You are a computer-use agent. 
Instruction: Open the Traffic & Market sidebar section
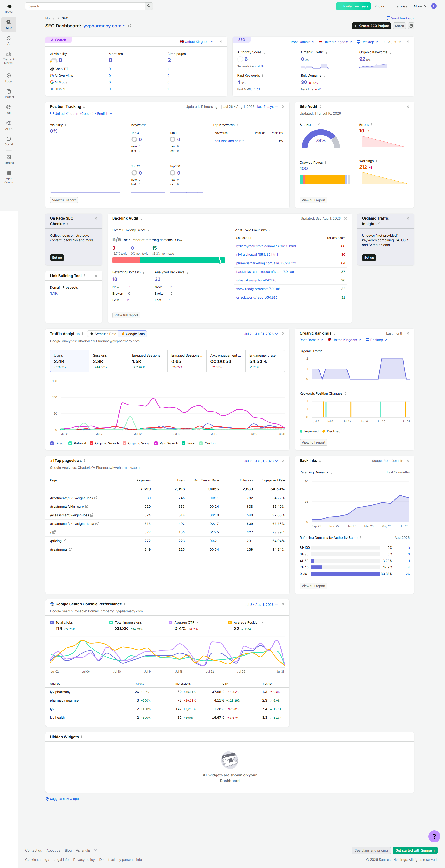(x=9, y=58)
